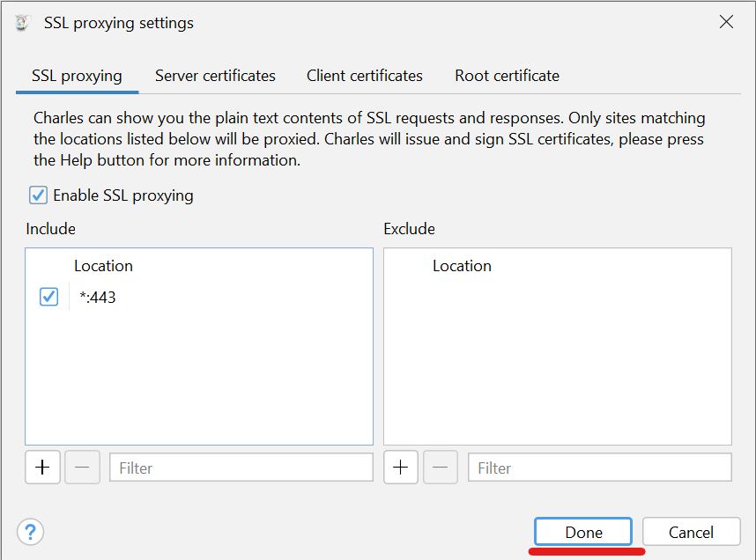Toggle the Enable SSL proxying checkbox
Viewport: 756px width, 560px height.
point(39,195)
